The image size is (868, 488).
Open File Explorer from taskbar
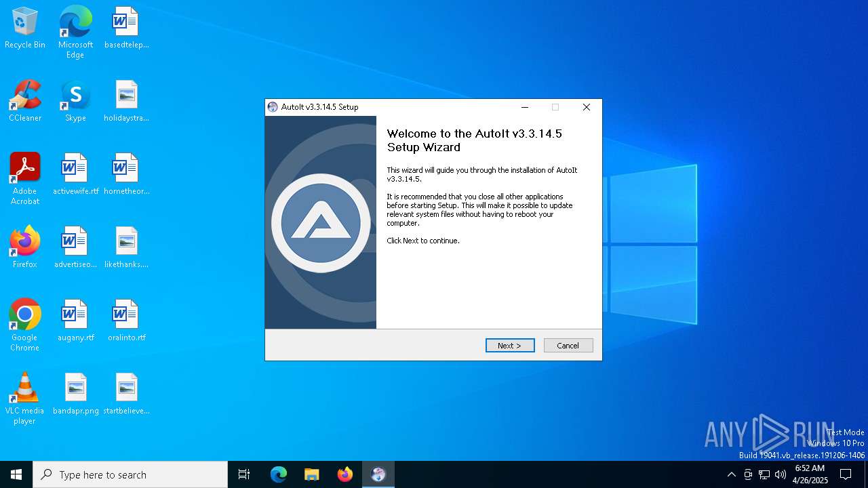tap(312, 474)
